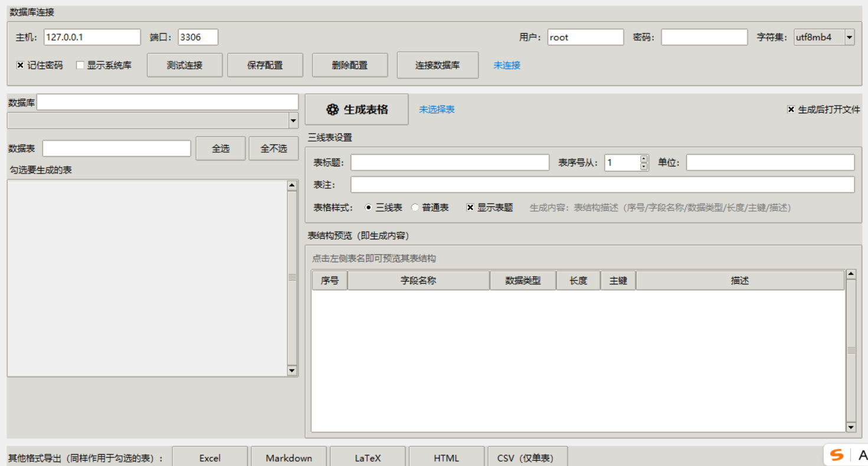
Task: Click the 表注 input field
Action: [602, 185]
